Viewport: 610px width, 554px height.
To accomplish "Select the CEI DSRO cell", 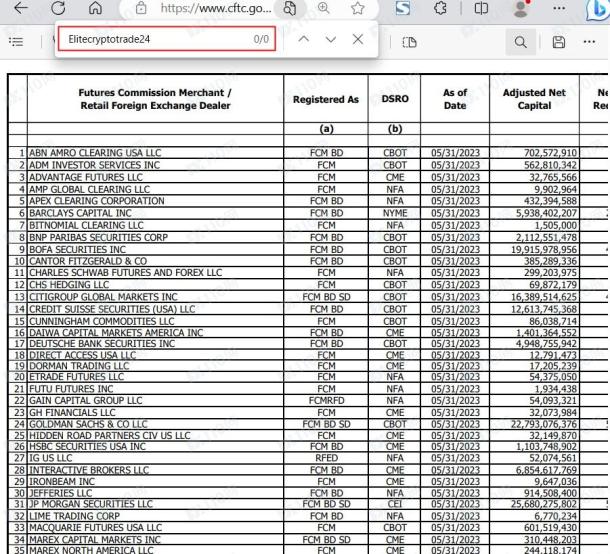I will 395,504.
